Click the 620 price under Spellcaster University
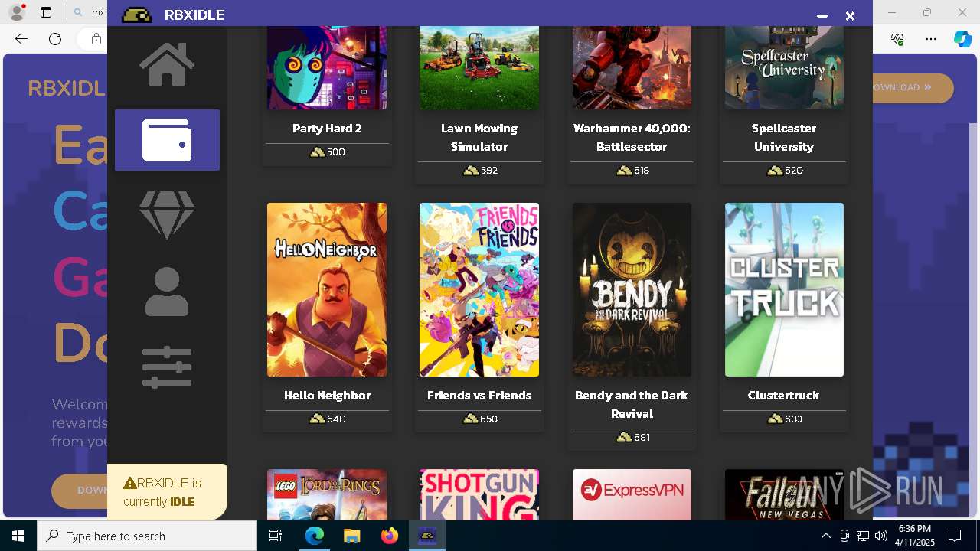 (785, 171)
